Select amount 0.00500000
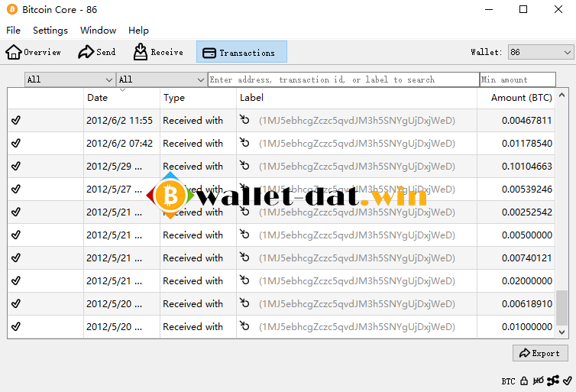This screenshot has width=576, height=392. (527, 235)
